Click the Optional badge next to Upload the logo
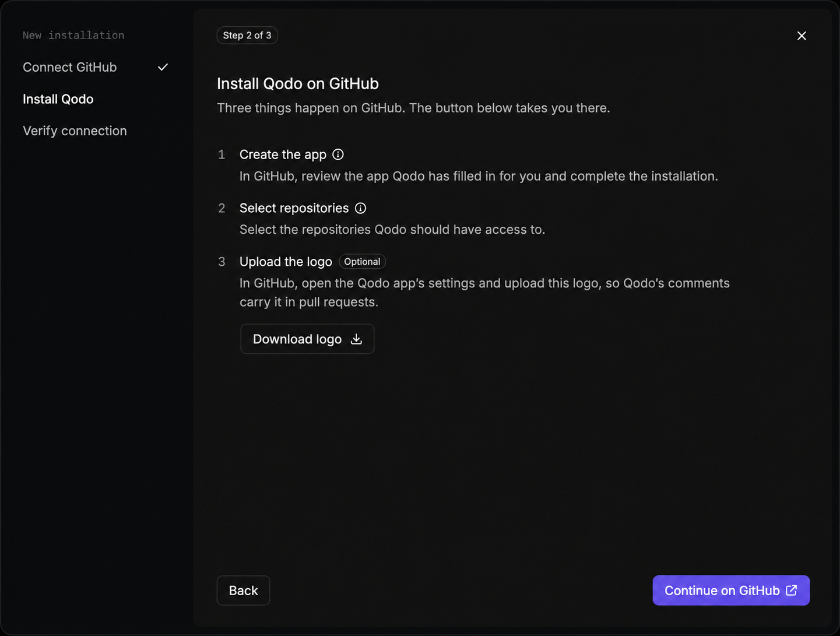This screenshot has height=636, width=840. [x=362, y=262]
